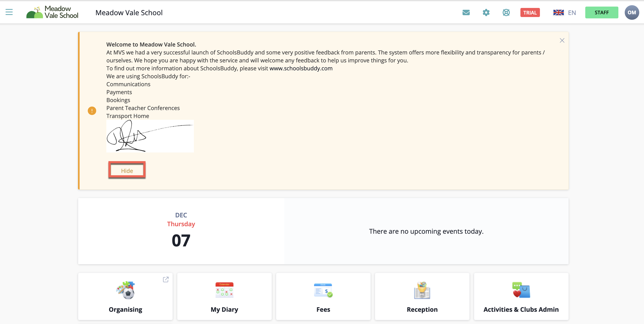Viewport: 644px width, 324px height.
Task: Click 'Welcome to Meadow Vale School.' heading
Action: click(151, 44)
